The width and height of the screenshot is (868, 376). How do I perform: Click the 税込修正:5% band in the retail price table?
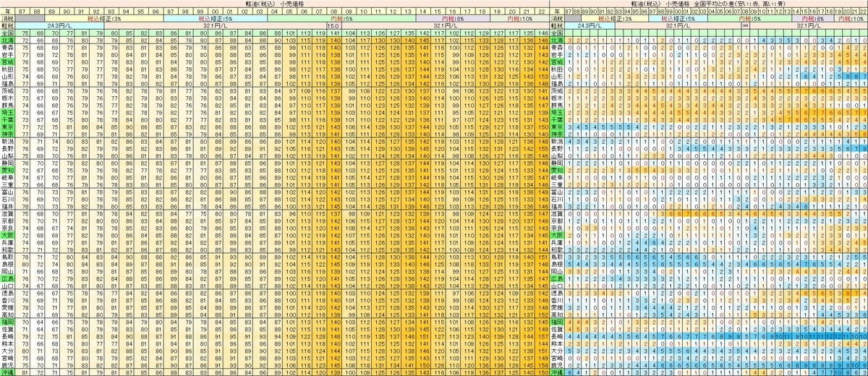tap(215, 19)
